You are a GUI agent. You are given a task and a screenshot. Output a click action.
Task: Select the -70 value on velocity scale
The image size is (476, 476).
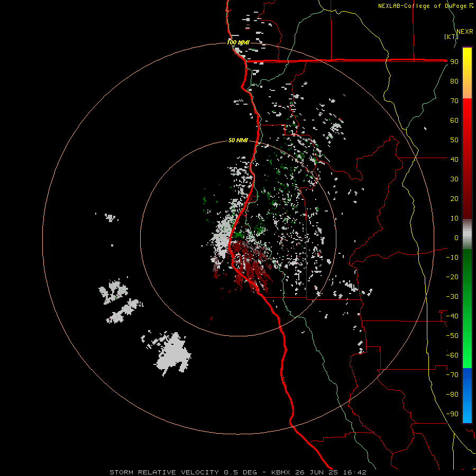(452, 375)
